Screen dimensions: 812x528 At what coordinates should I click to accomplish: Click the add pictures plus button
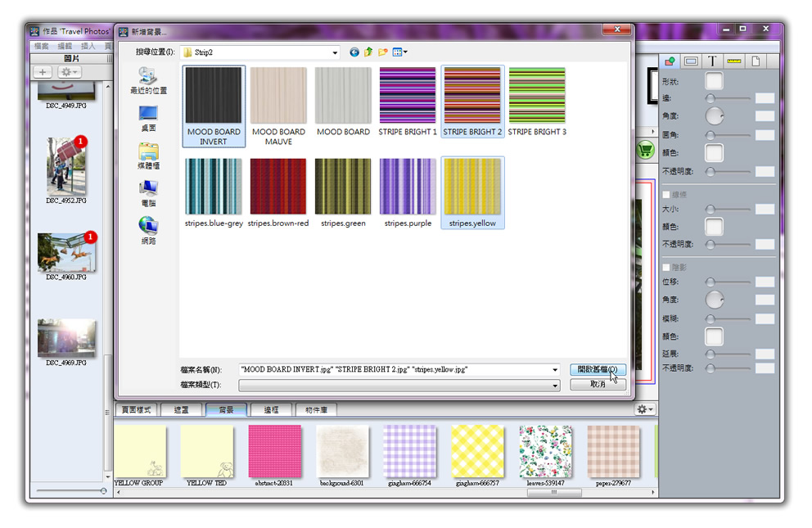coord(43,73)
